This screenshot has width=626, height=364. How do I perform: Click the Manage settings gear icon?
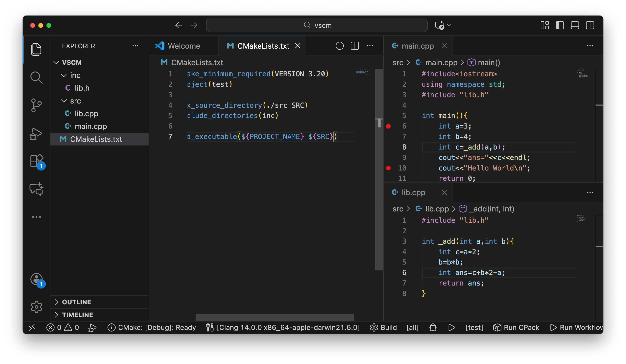click(36, 307)
